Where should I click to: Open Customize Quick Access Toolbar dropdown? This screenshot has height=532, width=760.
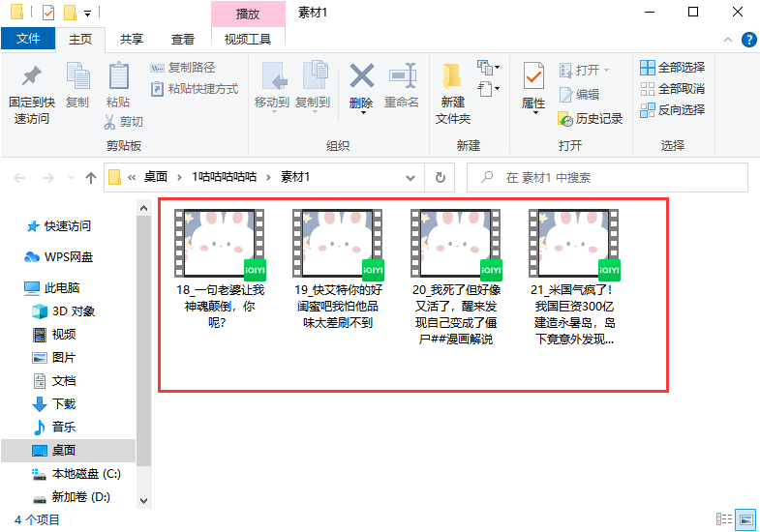pyautogui.click(x=88, y=14)
